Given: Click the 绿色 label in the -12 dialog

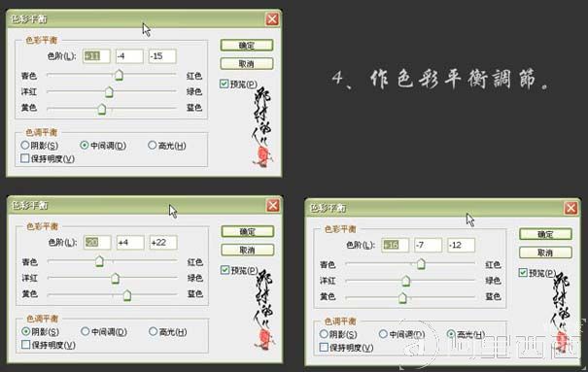Looking at the screenshot, I should (493, 281).
